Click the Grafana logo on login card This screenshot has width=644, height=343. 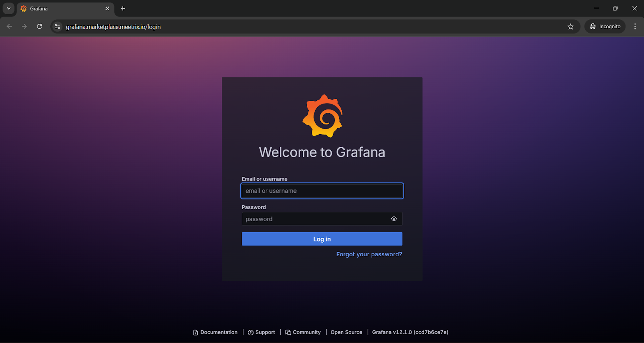click(x=322, y=116)
